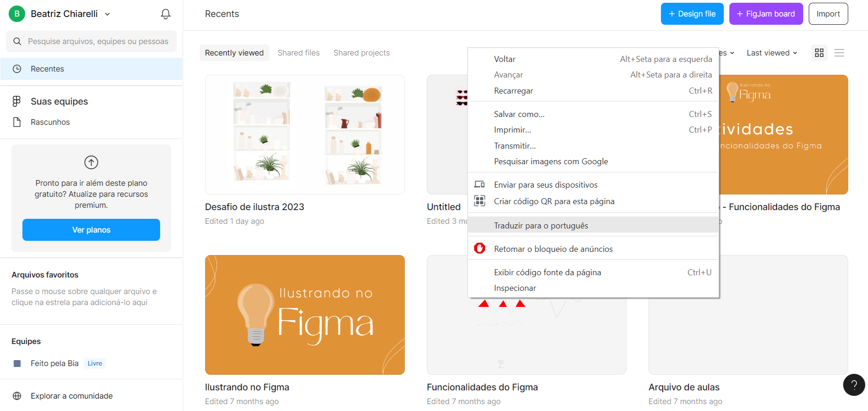Screen dimensions: 868x411
Task: Create a new FigJam board
Action: [766, 14]
